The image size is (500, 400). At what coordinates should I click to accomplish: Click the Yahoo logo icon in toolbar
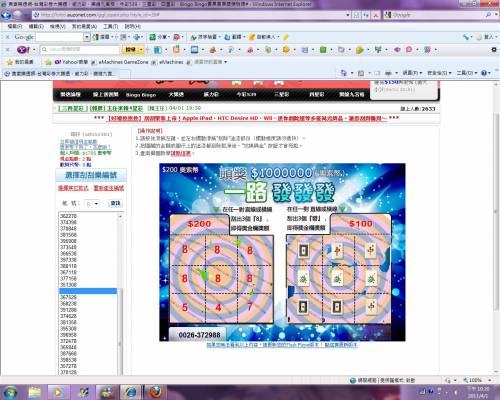(23, 50)
